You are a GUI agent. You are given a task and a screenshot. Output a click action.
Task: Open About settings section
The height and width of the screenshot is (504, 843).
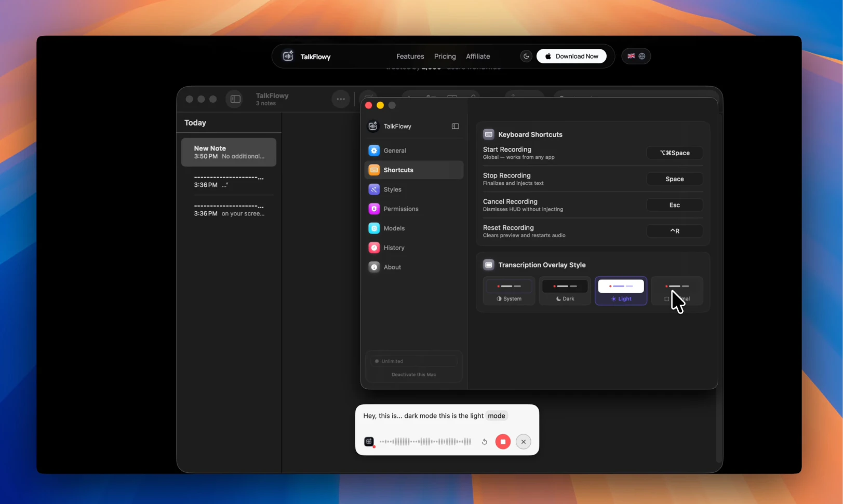(x=414, y=267)
